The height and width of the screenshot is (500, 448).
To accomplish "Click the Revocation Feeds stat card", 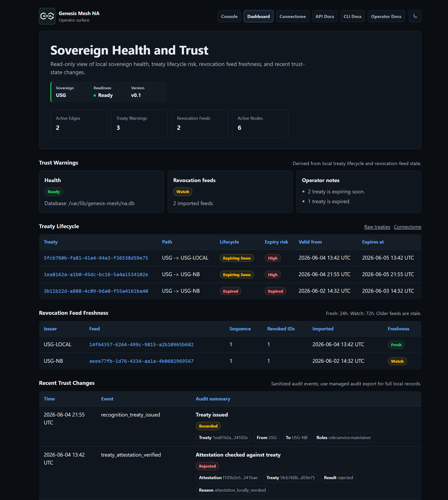I will (200, 124).
